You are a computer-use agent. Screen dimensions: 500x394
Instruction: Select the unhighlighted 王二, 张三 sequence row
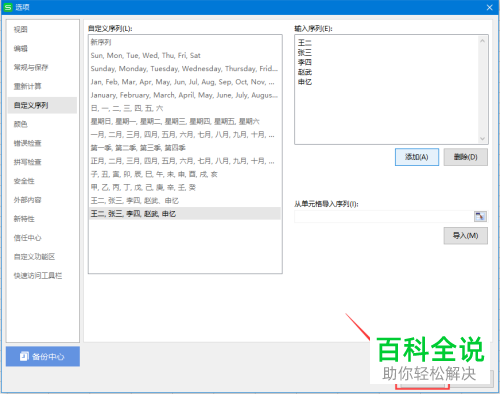click(185, 201)
